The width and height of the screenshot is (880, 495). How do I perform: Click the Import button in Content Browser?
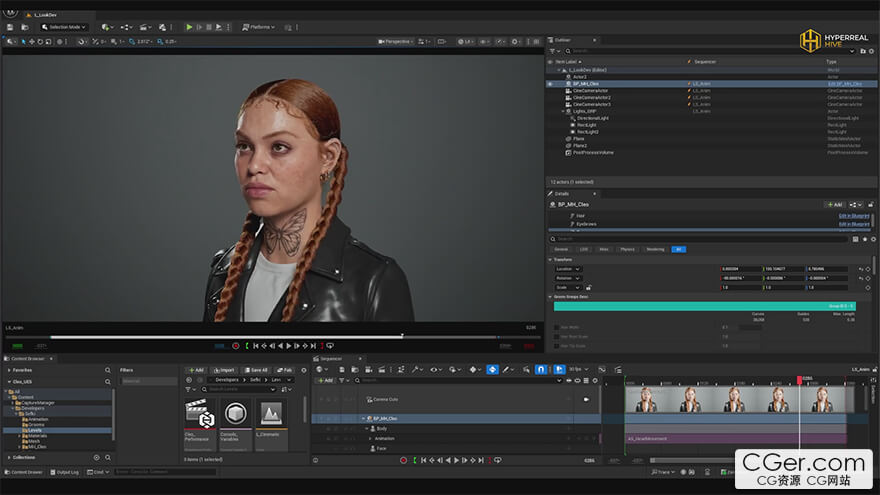[224, 370]
